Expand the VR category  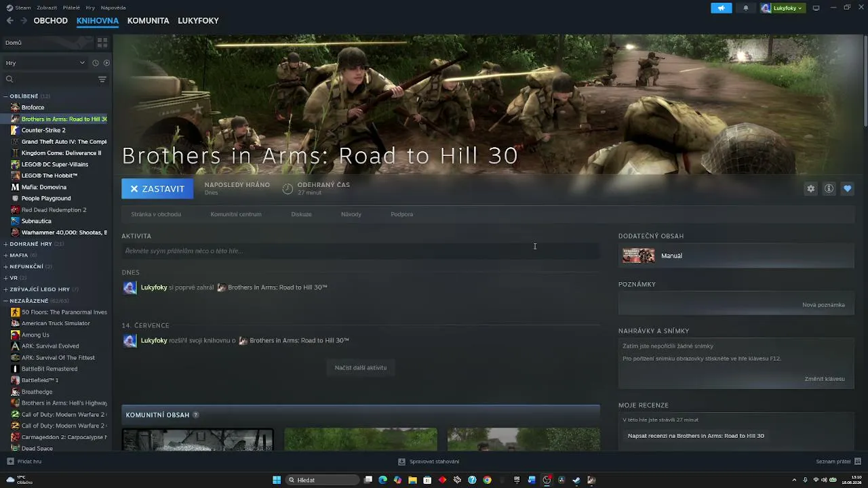tap(5, 278)
